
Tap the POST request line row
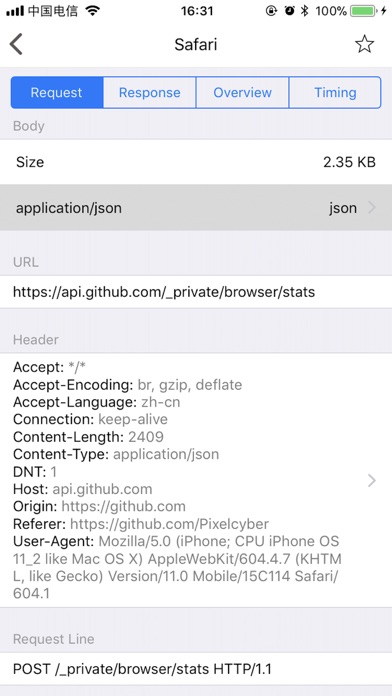[x=196, y=668]
